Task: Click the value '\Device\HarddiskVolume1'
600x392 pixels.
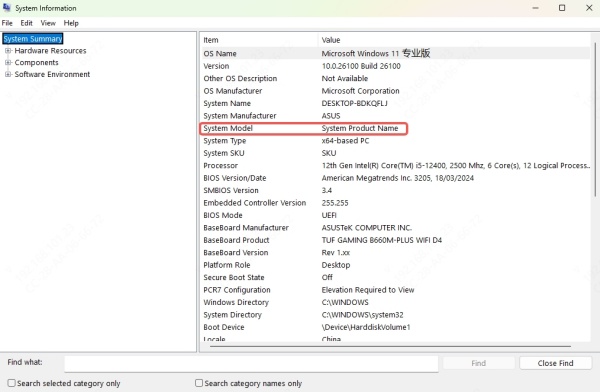Action: pyautogui.click(x=366, y=327)
